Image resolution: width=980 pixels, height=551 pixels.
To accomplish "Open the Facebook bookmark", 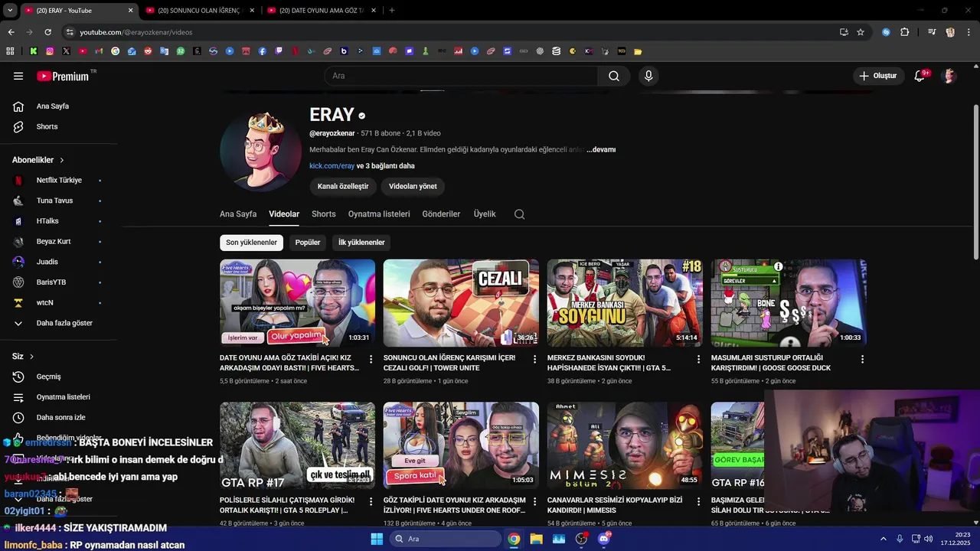I will coord(263,51).
